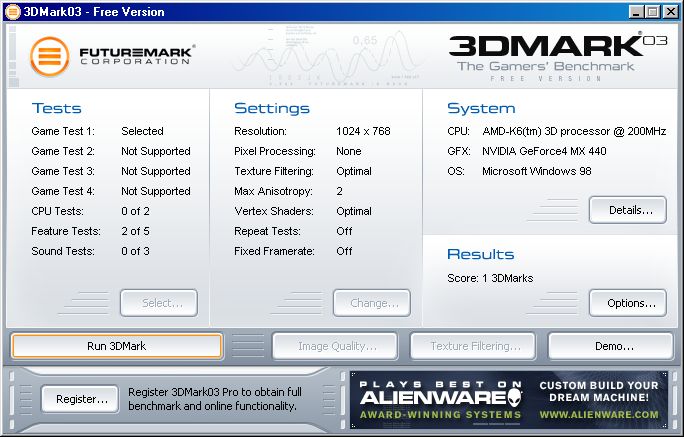Open the system Details dialog
Image resolution: width=684 pixels, height=439 pixels.
627,210
